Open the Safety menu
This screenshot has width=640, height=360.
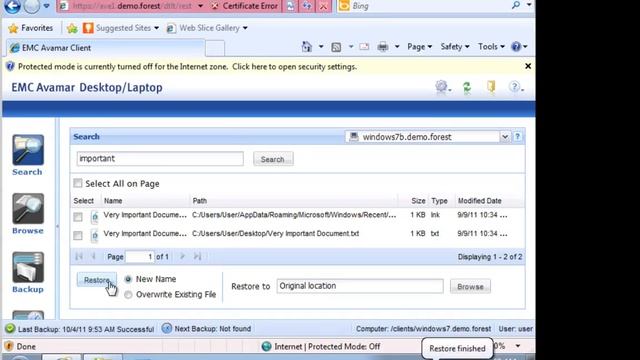coord(455,47)
